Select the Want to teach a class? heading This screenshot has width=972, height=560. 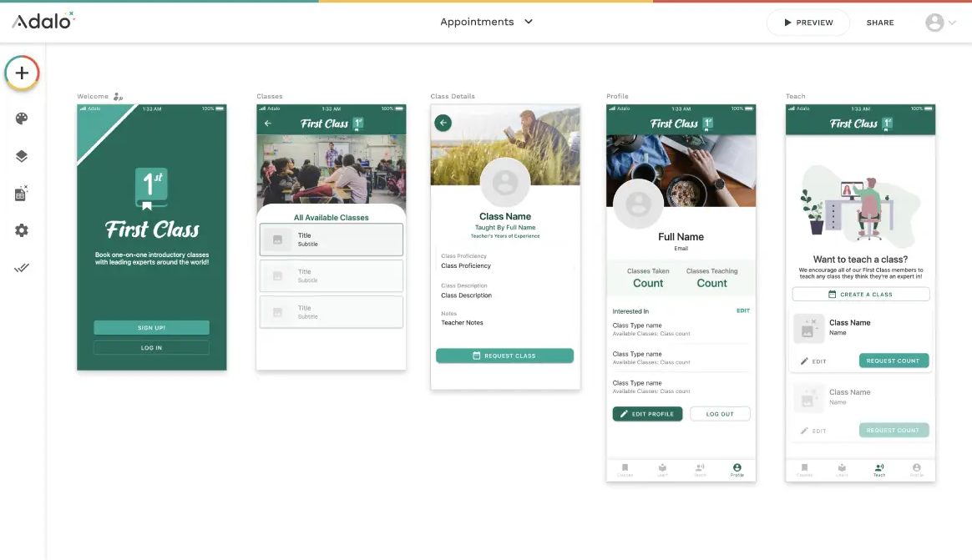coord(860,260)
